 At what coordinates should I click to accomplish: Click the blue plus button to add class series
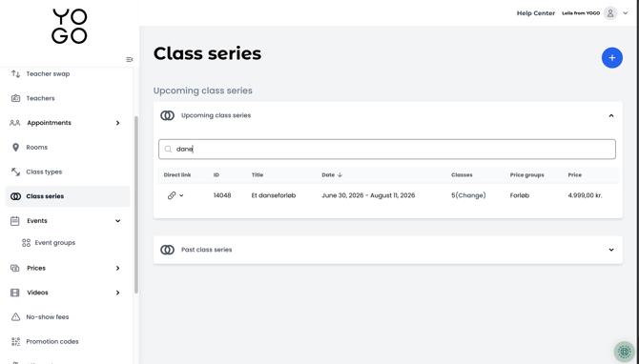(x=611, y=58)
